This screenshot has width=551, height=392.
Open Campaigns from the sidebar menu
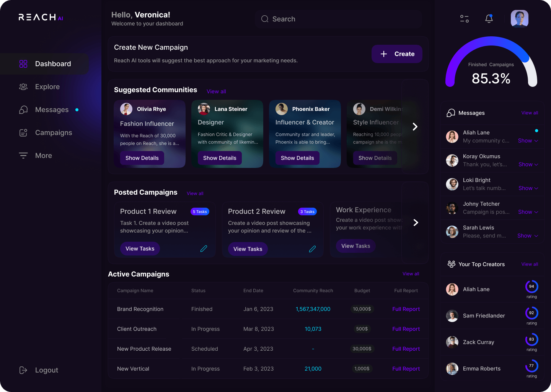(x=53, y=133)
